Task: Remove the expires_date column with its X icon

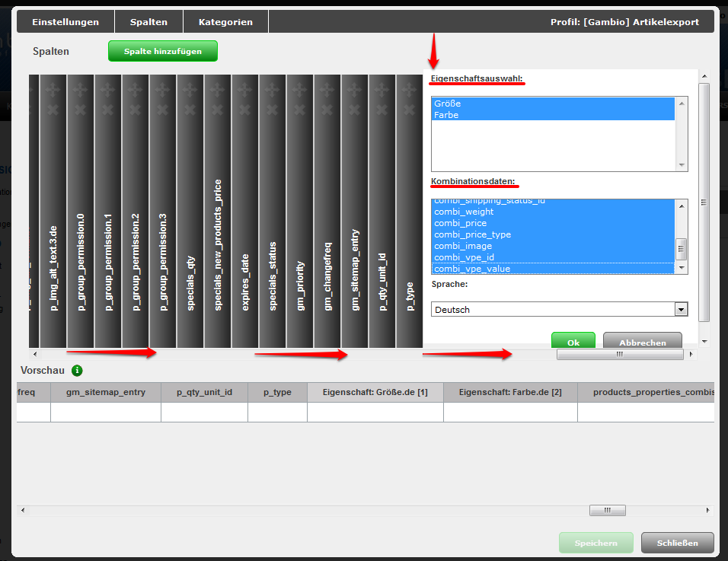Action: click(x=245, y=110)
